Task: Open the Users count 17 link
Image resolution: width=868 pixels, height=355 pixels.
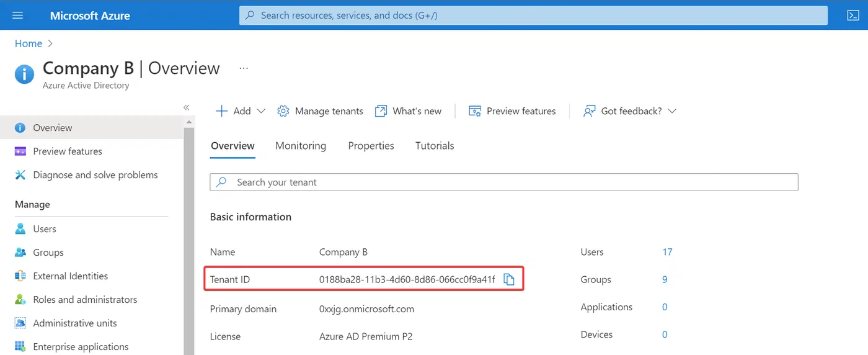Action: coord(667,252)
